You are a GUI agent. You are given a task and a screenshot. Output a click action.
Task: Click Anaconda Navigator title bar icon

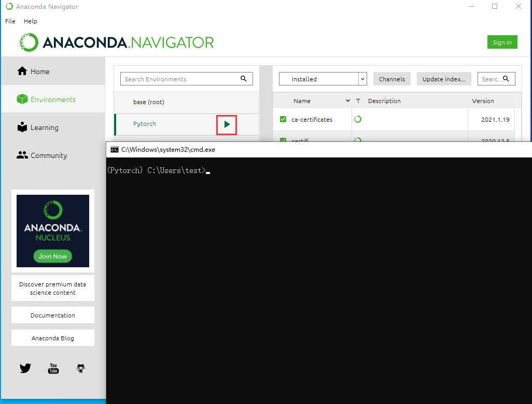(x=9, y=6)
